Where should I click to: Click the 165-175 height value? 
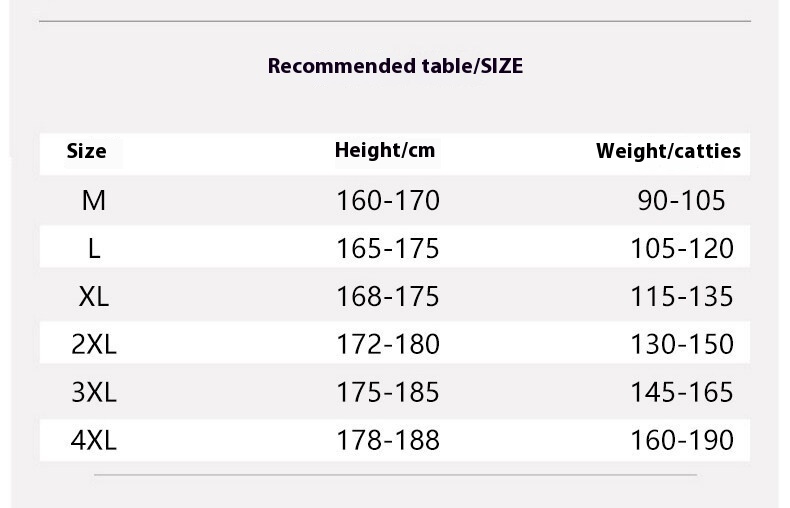(388, 248)
